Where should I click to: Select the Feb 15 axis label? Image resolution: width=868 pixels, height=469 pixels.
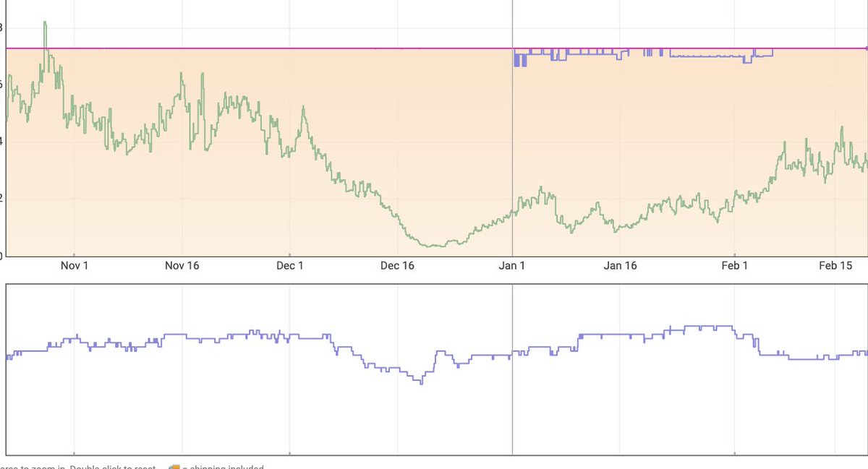[836, 266]
